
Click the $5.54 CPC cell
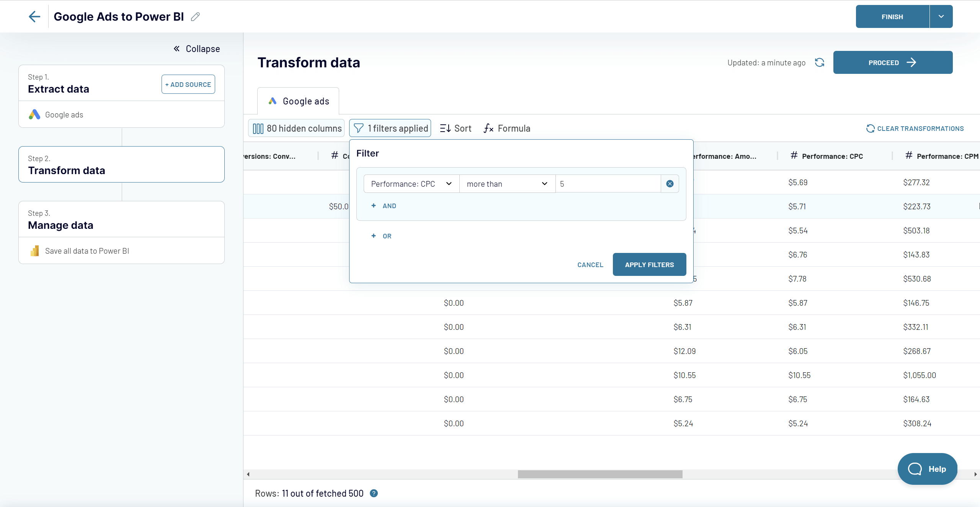click(x=798, y=230)
